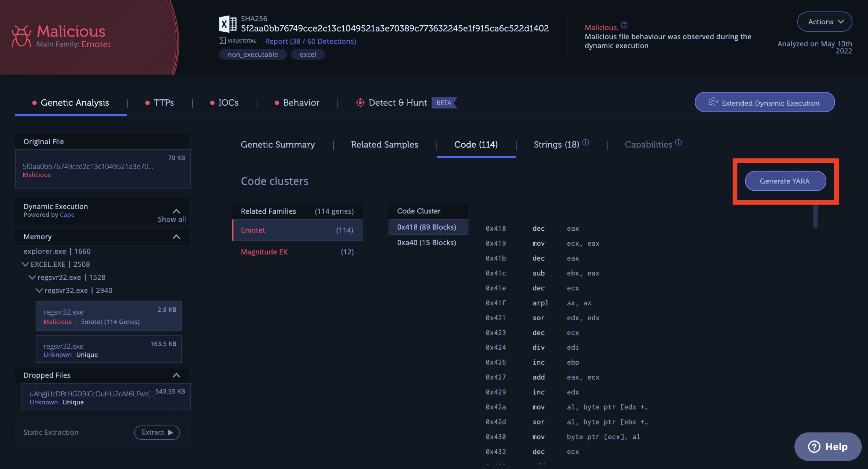The image size is (868, 469).
Task: Open the Detect & Hunt tab
Action: 406,103
